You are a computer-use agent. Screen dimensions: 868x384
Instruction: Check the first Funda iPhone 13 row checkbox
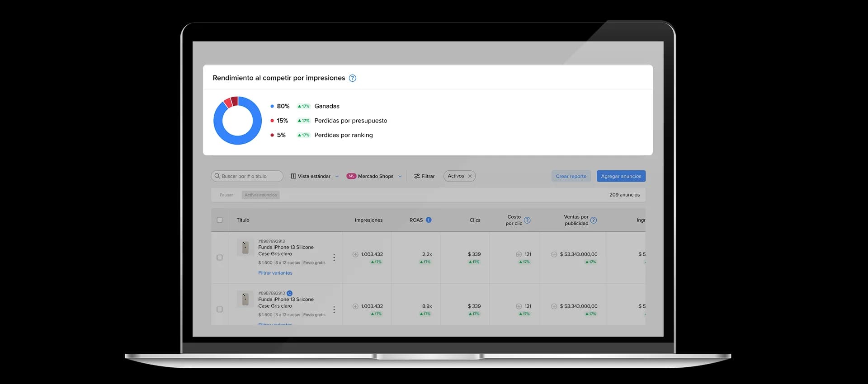click(x=220, y=258)
